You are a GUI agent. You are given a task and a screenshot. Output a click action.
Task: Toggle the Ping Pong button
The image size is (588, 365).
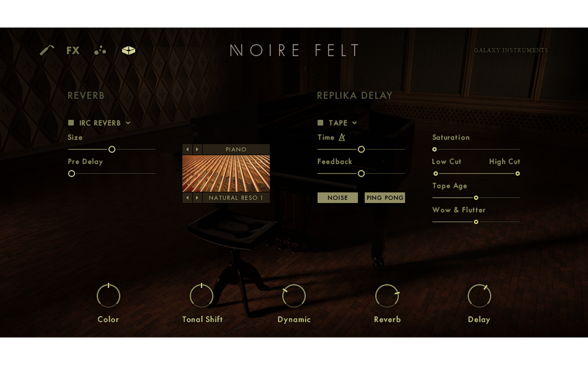pos(385,198)
